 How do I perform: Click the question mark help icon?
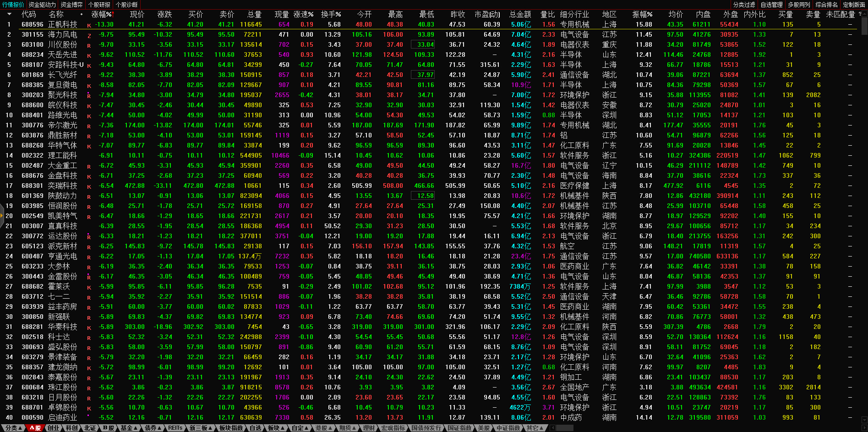(859, 14)
